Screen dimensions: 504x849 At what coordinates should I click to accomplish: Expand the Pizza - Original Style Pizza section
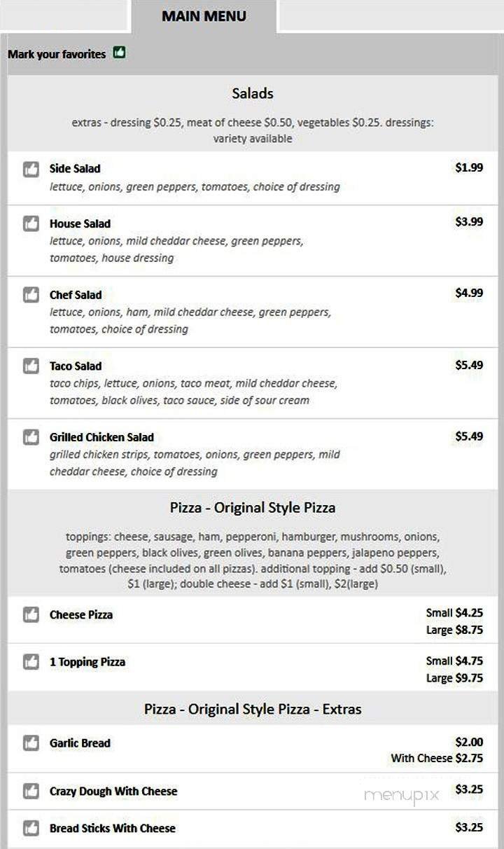click(x=252, y=507)
